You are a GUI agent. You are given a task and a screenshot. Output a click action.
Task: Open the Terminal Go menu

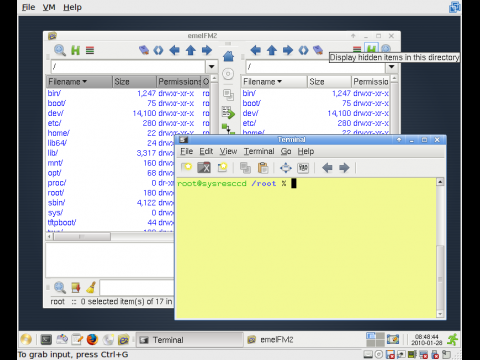286,151
